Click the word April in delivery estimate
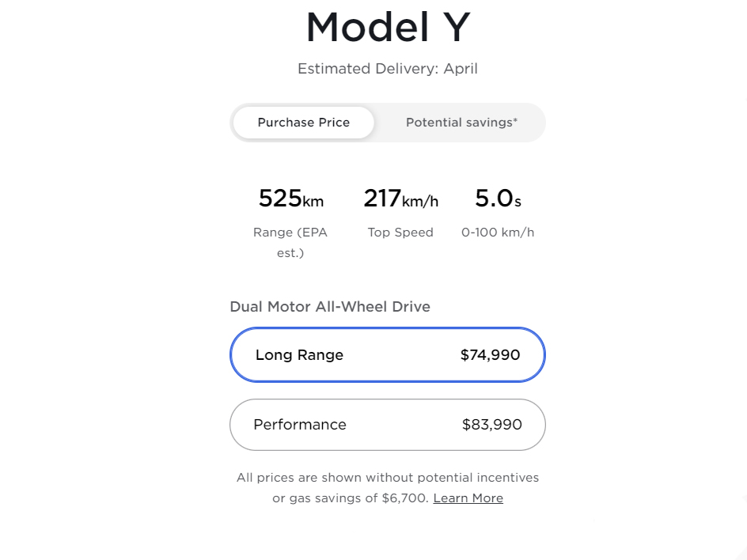The height and width of the screenshot is (560, 747). (461, 69)
